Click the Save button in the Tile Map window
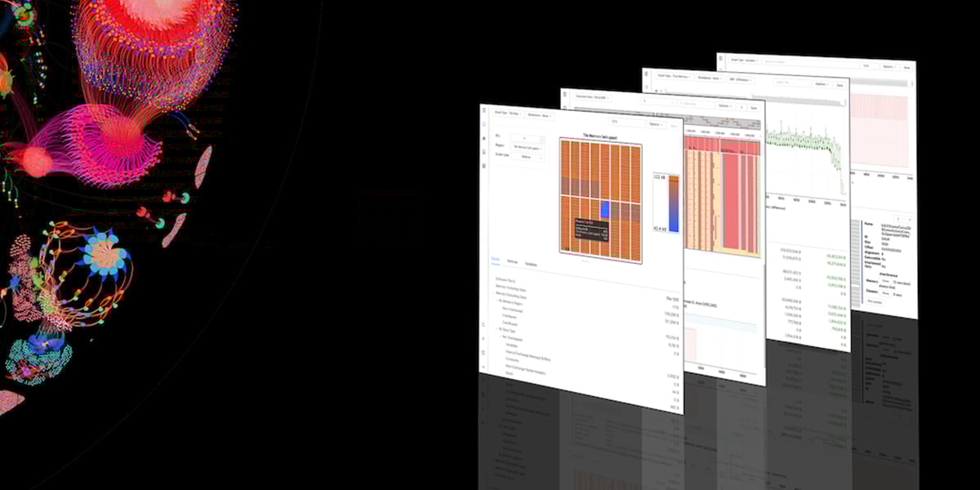Image resolution: width=980 pixels, height=490 pixels. pyautogui.click(x=675, y=126)
